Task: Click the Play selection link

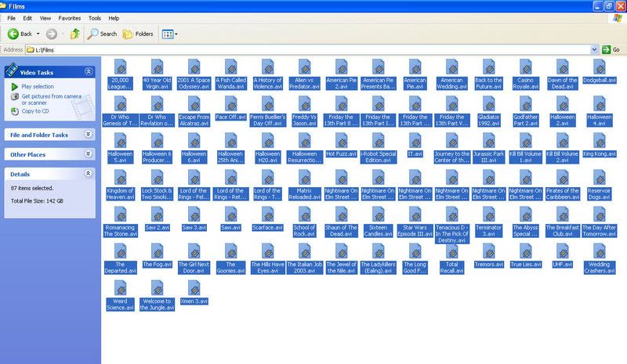Action: [38, 86]
